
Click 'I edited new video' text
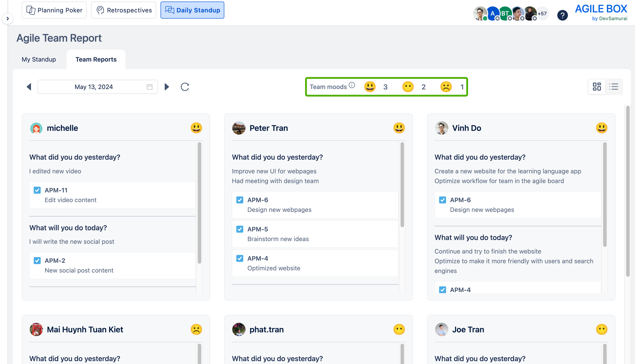[x=55, y=171]
